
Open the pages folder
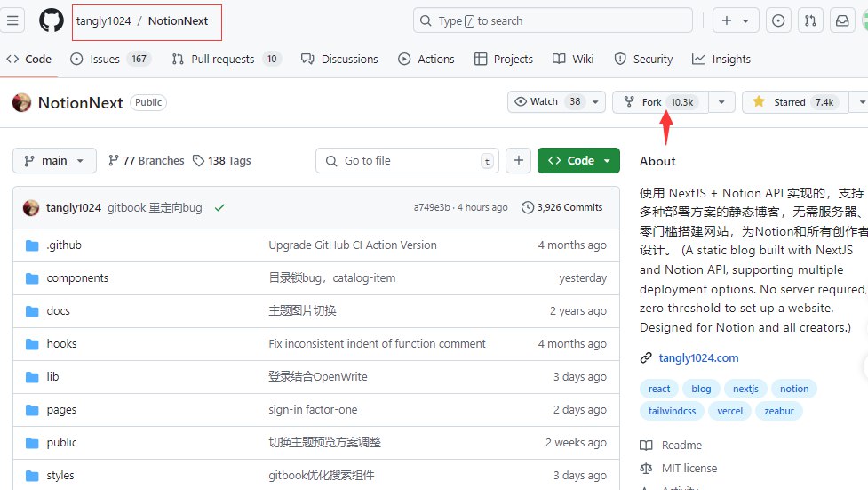point(61,410)
